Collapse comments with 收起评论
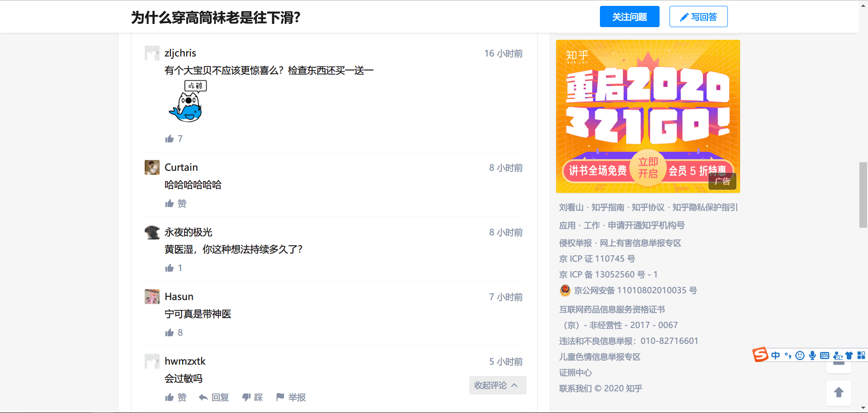The image size is (868, 413). (497, 385)
